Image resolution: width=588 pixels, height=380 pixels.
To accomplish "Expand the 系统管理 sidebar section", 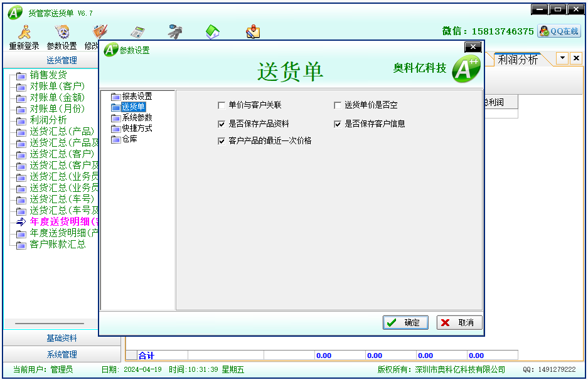I will tap(61, 354).
